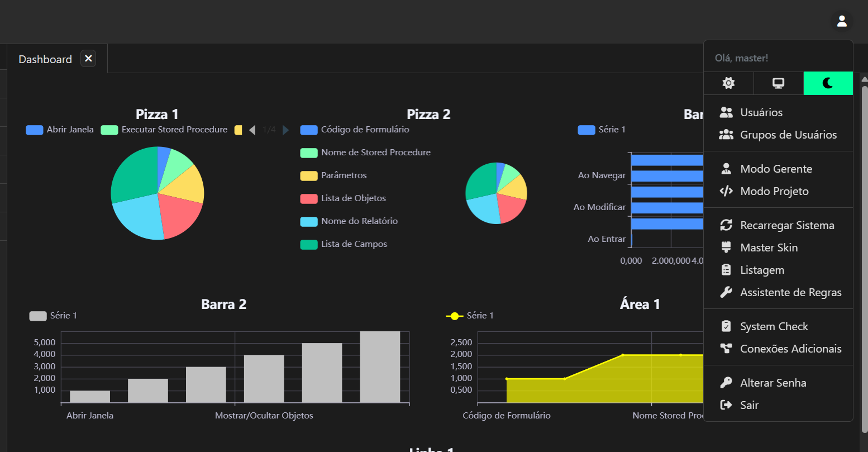Click the Grupos de Usuários group icon
The image size is (868, 452).
[x=726, y=135]
